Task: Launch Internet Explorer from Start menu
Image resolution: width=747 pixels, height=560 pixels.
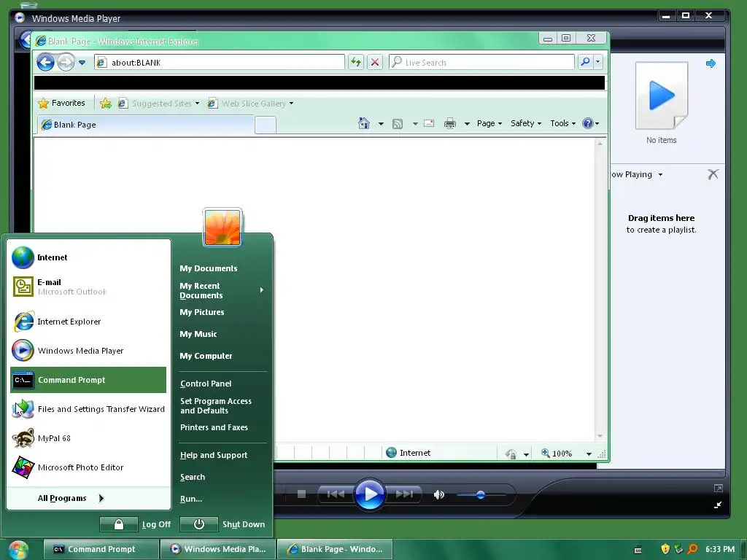Action: pos(88,322)
